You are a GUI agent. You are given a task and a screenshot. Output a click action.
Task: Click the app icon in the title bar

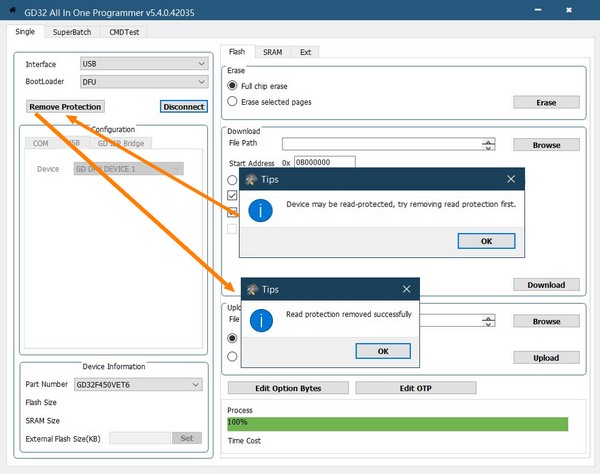pyautogui.click(x=12, y=10)
